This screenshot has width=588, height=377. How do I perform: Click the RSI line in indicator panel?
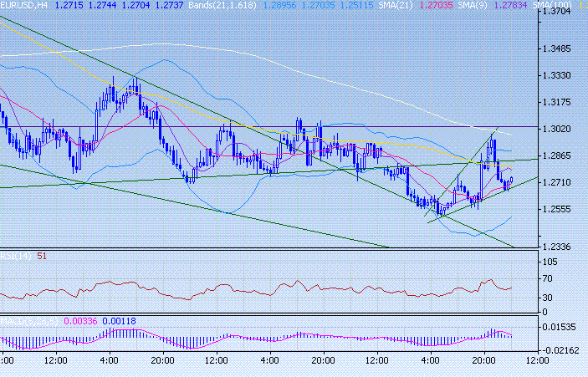click(x=251, y=290)
